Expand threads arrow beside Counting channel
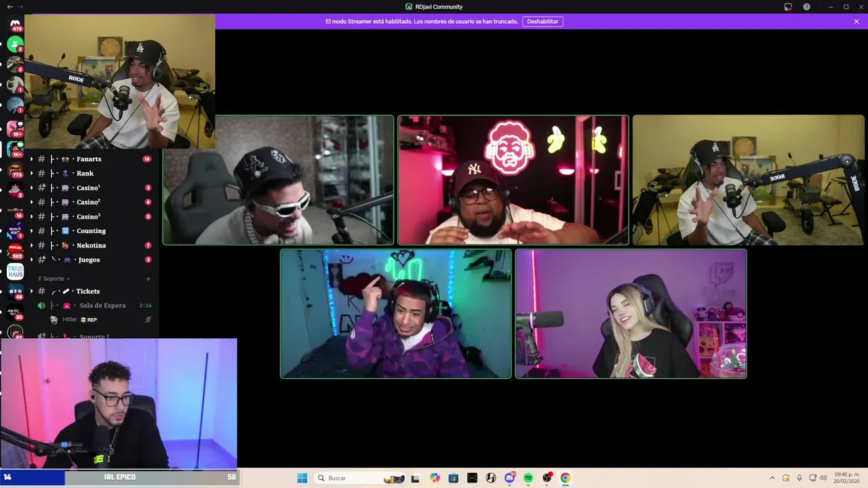The image size is (868, 488). 31,231
